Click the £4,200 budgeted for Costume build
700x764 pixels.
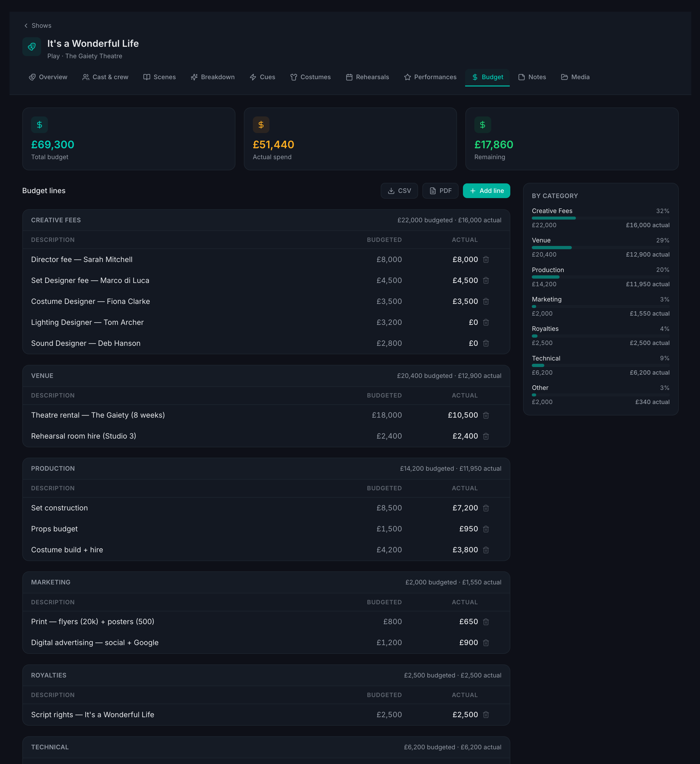pyautogui.click(x=389, y=550)
